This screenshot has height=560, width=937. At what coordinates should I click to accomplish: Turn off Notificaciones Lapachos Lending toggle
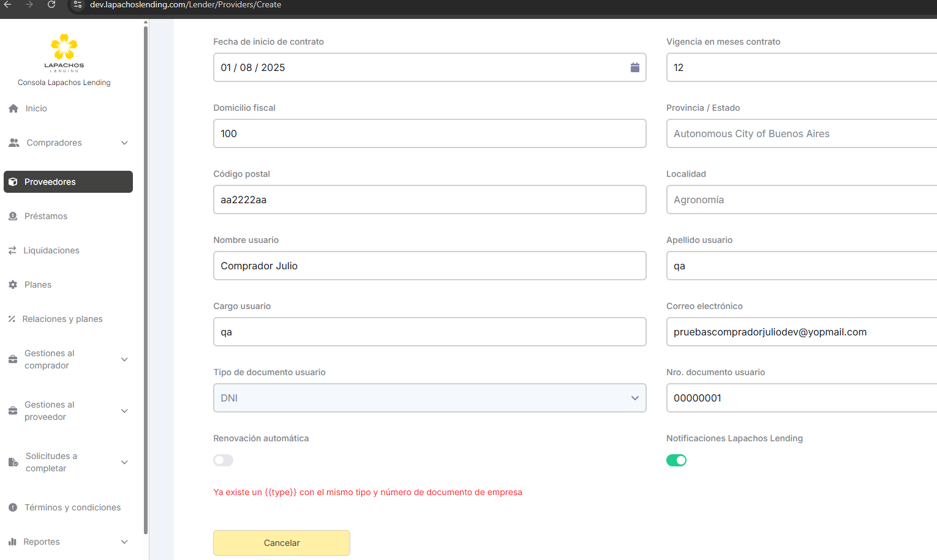click(676, 460)
